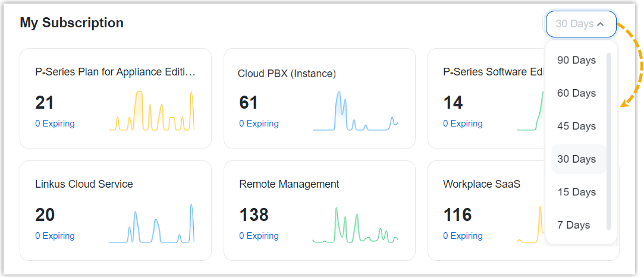The height and width of the screenshot is (278, 644).
Task: Choose the 60 Days option
Action: 576,93
